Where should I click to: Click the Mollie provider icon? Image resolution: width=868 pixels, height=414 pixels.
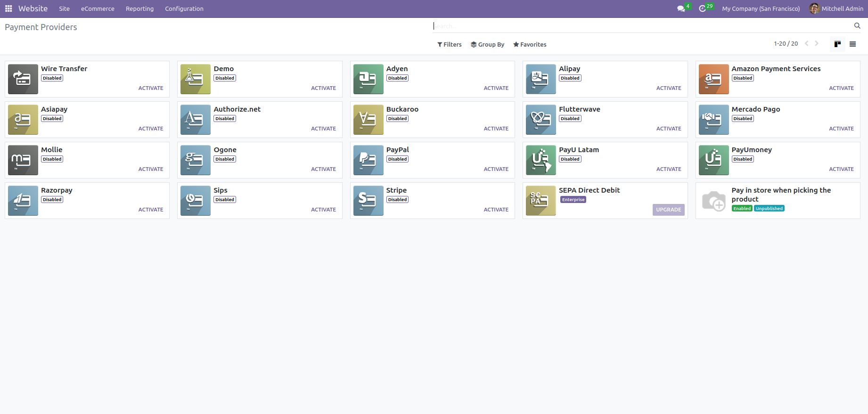coord(23,160)
